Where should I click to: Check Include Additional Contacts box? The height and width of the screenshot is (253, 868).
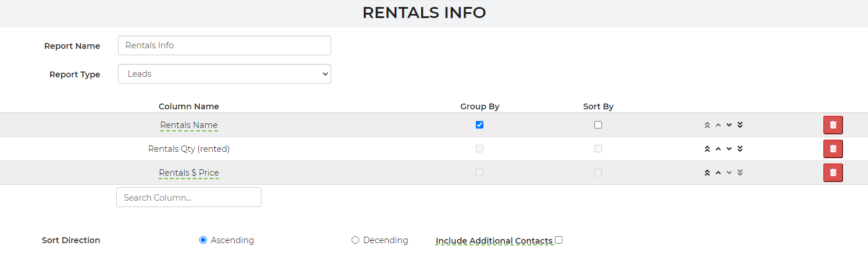[x=558, y=240]
